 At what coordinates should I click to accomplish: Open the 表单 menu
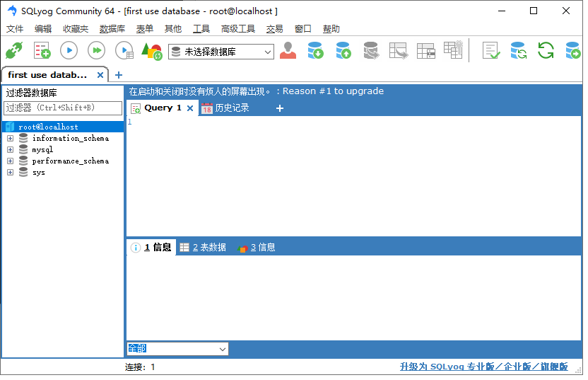145,29
